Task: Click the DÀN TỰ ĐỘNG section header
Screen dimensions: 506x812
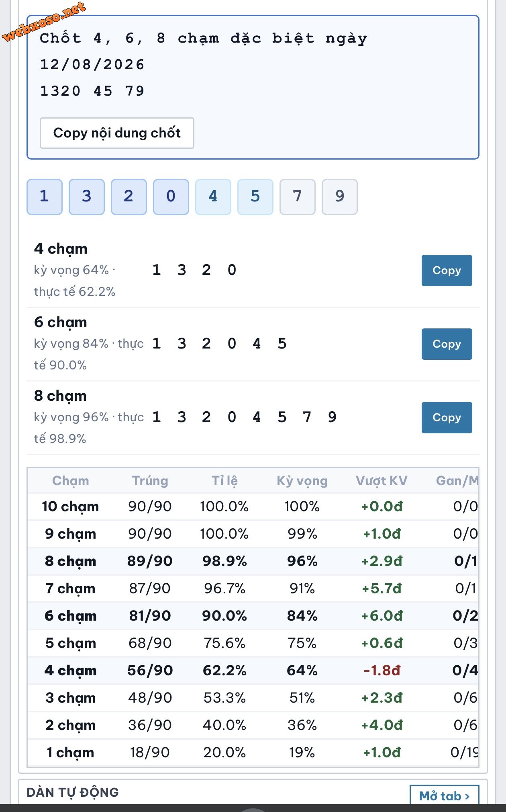Action: click(x=73, y=792)
